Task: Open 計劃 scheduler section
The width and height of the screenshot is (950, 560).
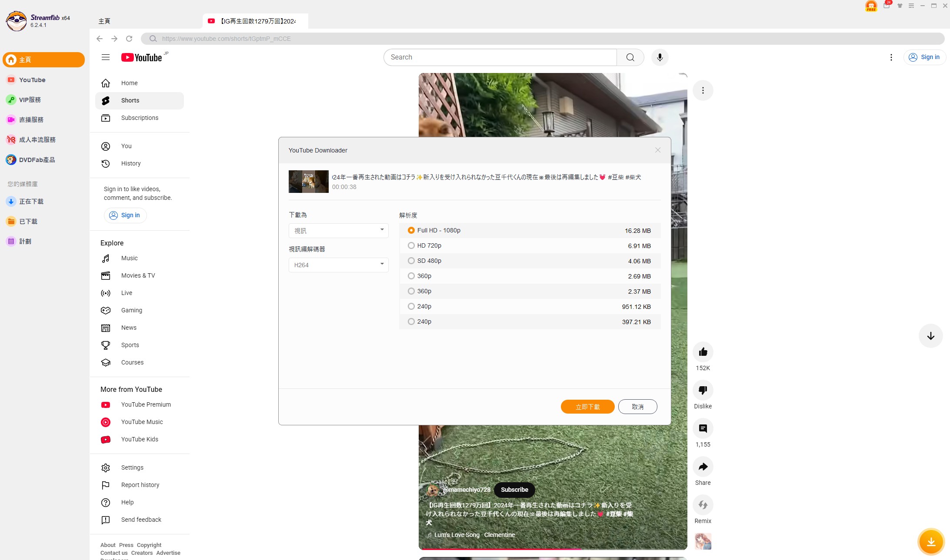Action: pos(43,242)
